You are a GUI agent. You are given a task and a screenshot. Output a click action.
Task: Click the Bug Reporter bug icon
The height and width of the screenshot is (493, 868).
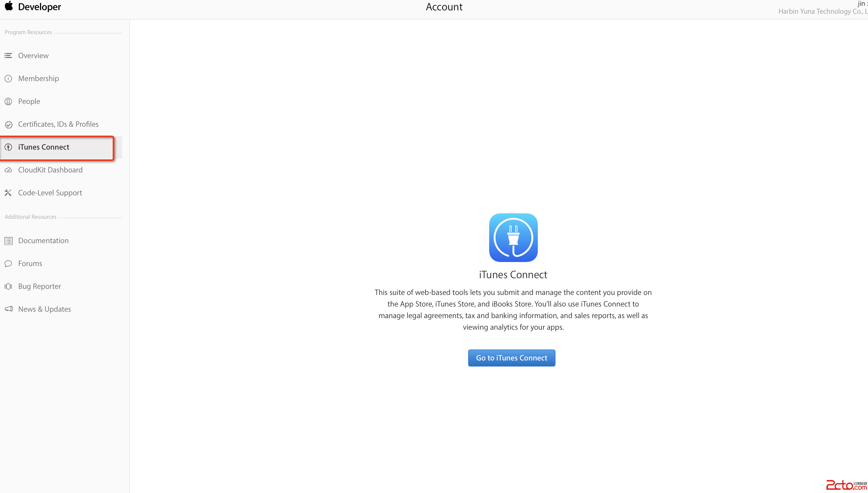tap(8, 286)
